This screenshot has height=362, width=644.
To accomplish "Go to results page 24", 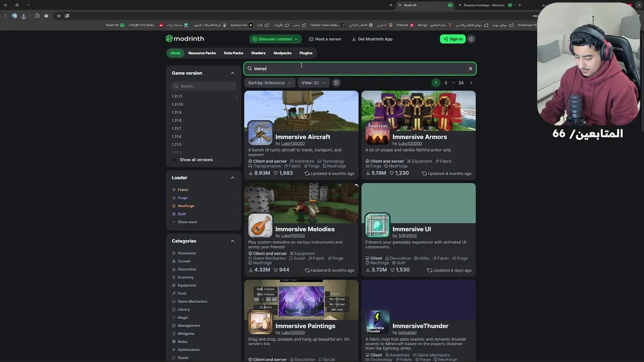I will [461, 82].
